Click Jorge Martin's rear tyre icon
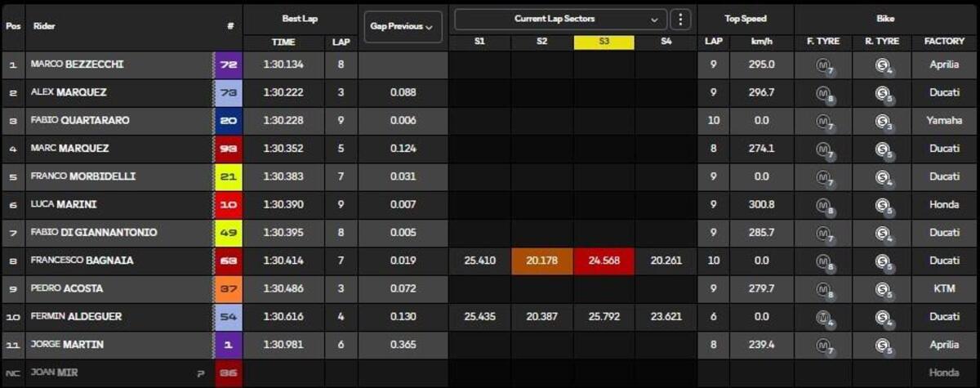The width and height of the screenshot is (980, 388). 882,345
